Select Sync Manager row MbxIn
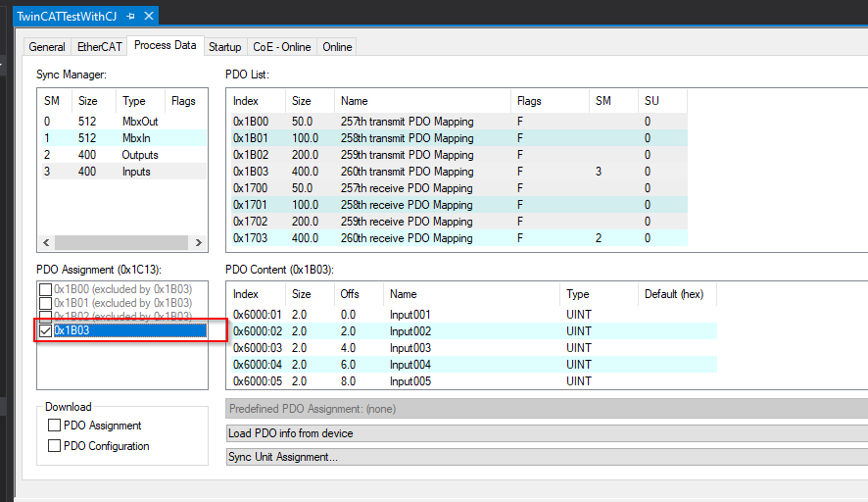 [x=124, y=138]
